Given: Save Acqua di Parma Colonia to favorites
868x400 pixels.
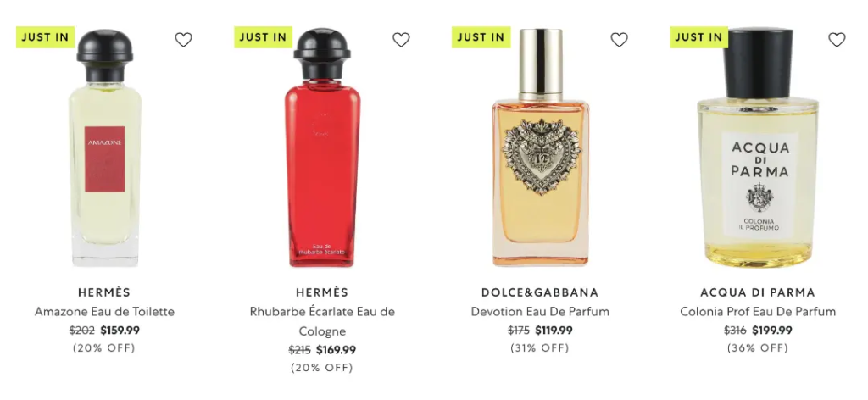Looking at the screenshot, I should coord(837,40).
